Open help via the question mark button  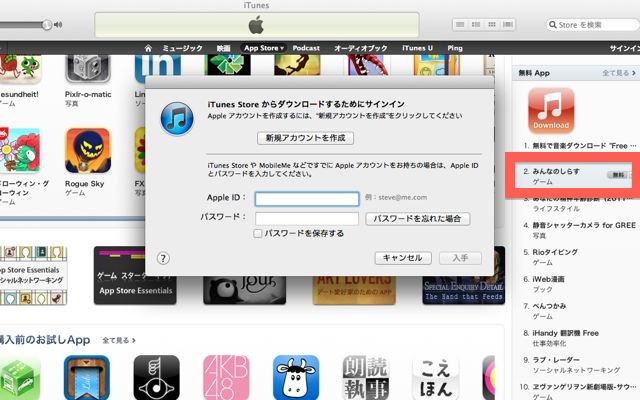coord(163,258)
